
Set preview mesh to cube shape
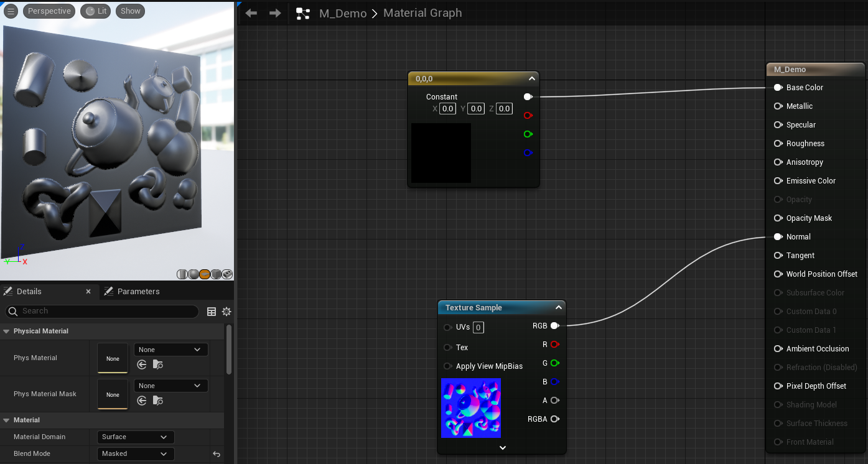216,274
